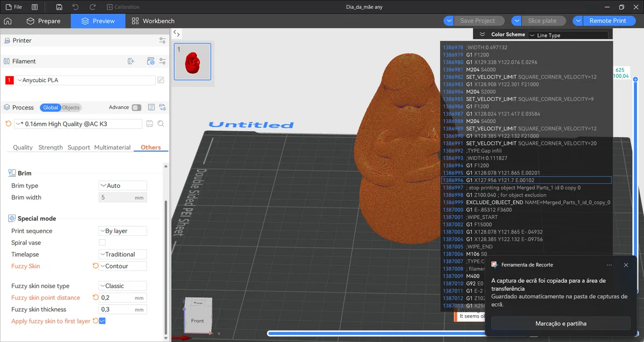Click the Brim width field

123,198
